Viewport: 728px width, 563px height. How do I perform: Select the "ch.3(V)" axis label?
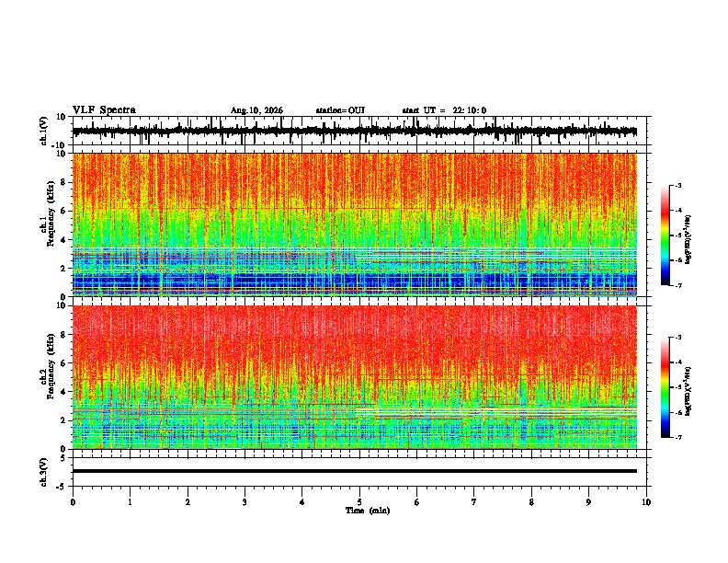pos(44,472)
